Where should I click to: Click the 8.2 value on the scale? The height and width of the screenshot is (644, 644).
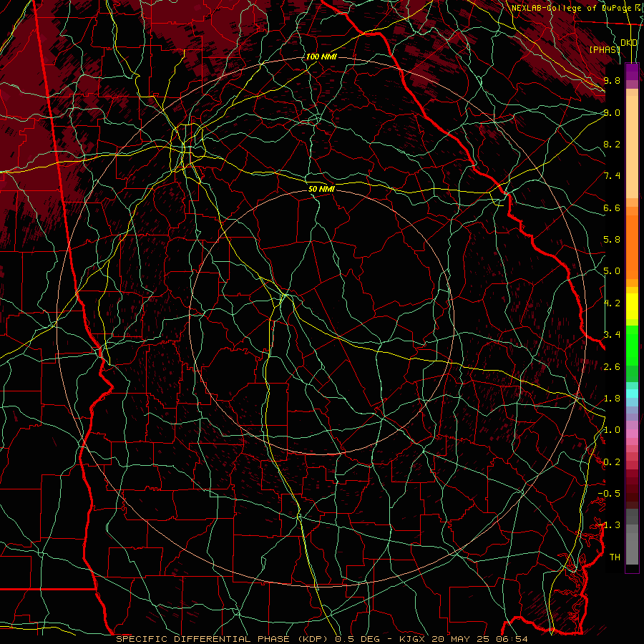pyautogui.click(x=612, y=144)
